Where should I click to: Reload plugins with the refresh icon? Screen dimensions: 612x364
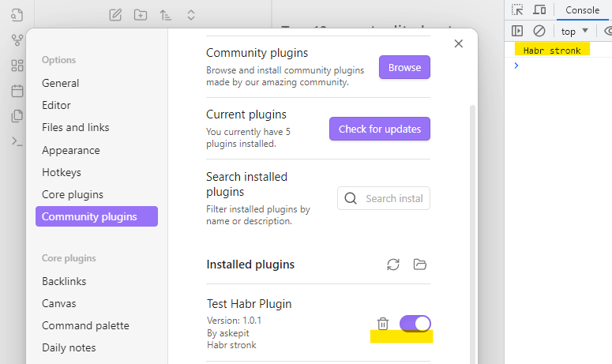[x=393, y=265]
